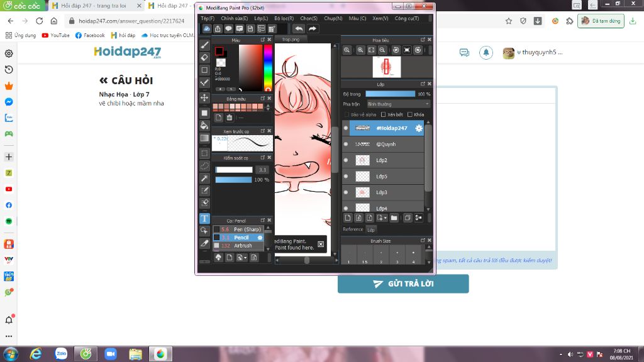Select the Pen (Sharp) brush
Image resolution: width=644 pixels, height=362 pixels.
(238, 229)
